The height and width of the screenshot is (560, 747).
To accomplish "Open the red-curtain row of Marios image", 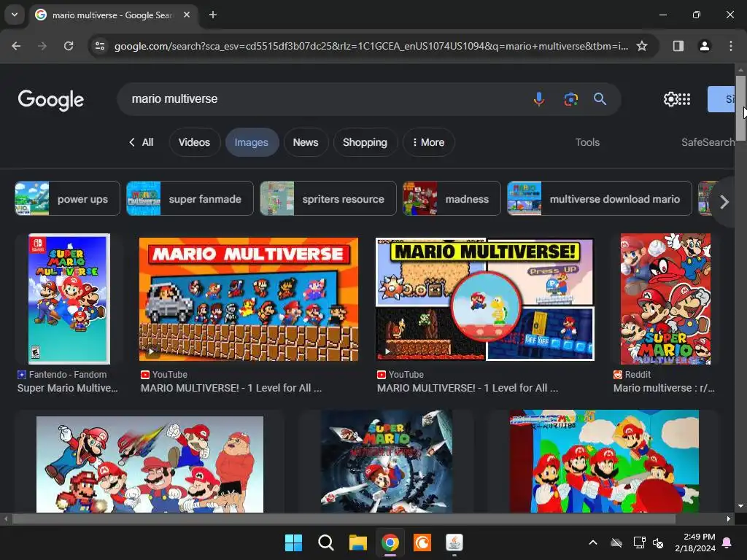I will [604, 461].
